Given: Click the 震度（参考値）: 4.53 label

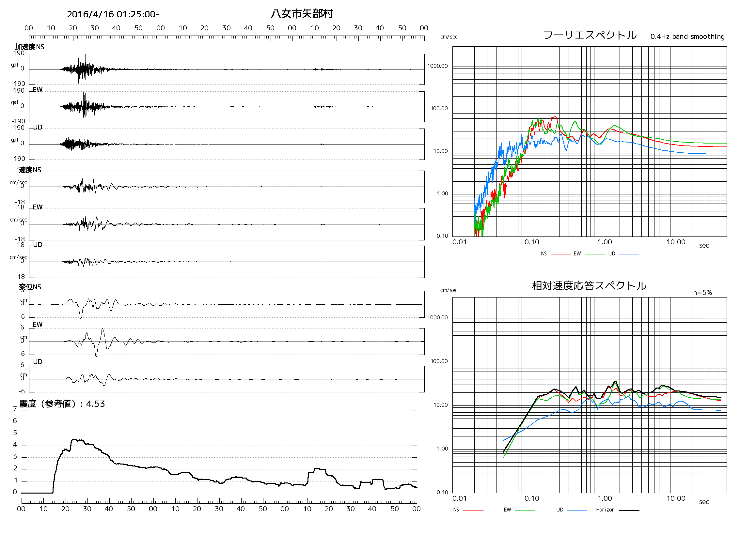Looking at the screenshot, I should (x=62, y=404).
